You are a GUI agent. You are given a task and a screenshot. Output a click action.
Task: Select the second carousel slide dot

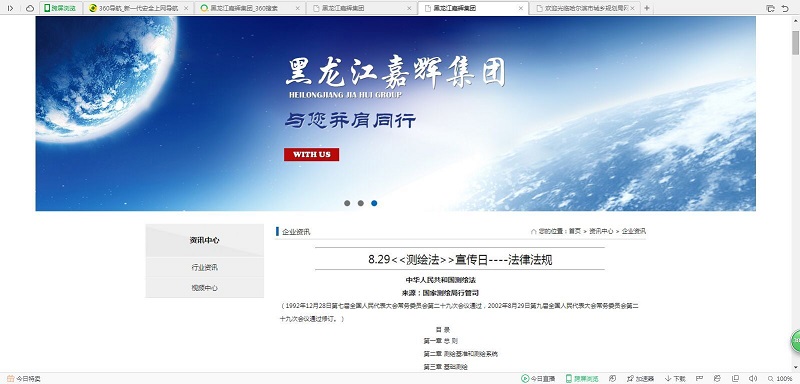pyautogui.click(x=361, y=203)
